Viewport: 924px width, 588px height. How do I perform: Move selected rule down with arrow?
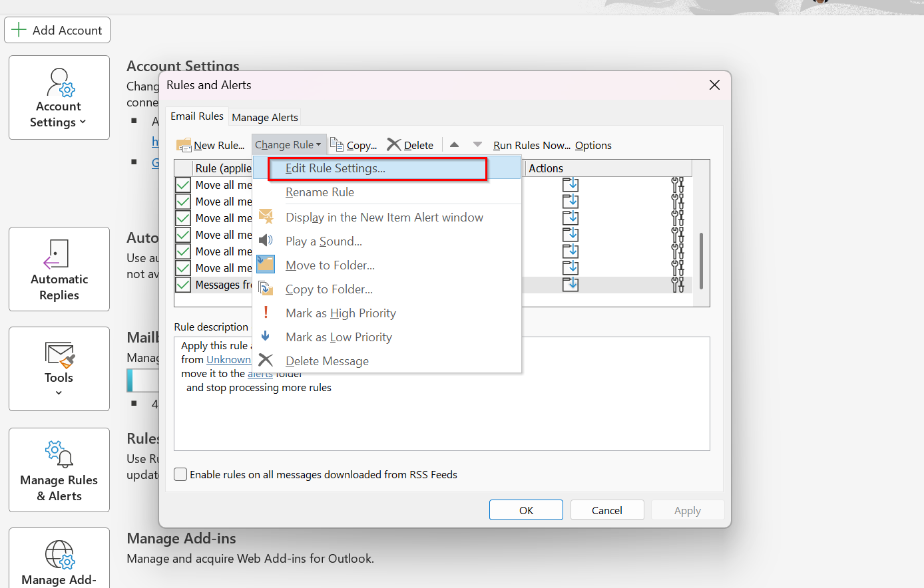tap(477, 144)
